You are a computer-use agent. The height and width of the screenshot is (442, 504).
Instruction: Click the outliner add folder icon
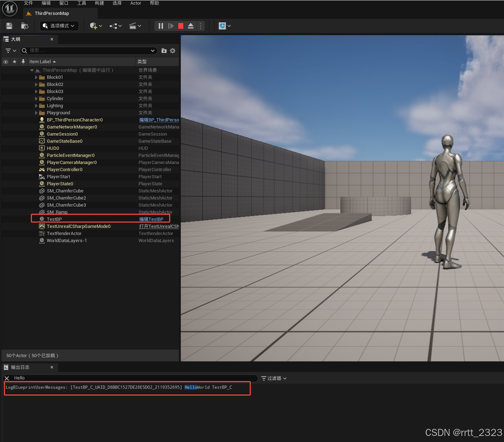(x=164, y=51)
